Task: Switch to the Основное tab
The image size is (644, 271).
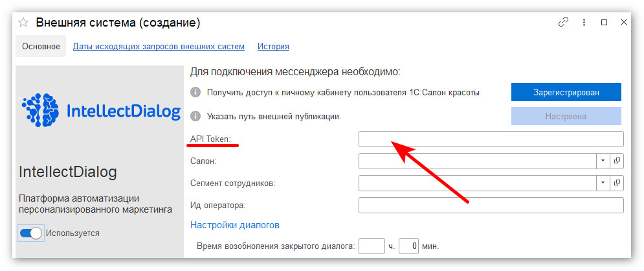Action: pyautogui.click(x=41, y=47)
